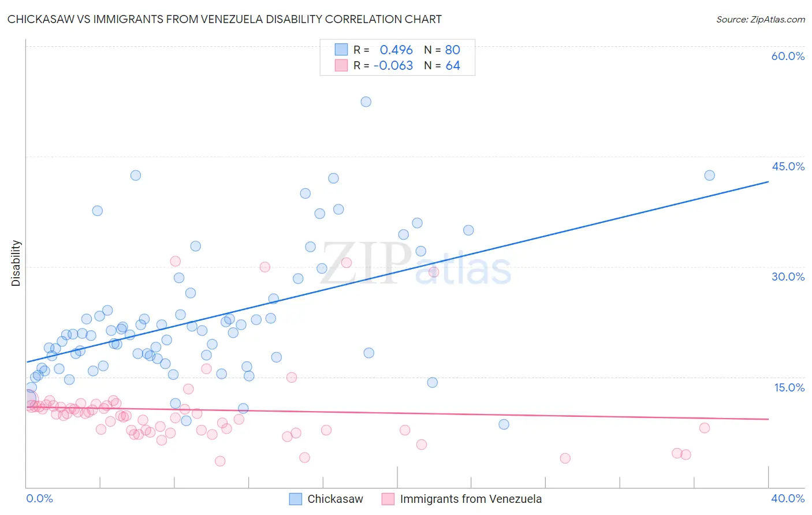
Task: Click the 30.0% y-axis label
Action: point(788,277)
